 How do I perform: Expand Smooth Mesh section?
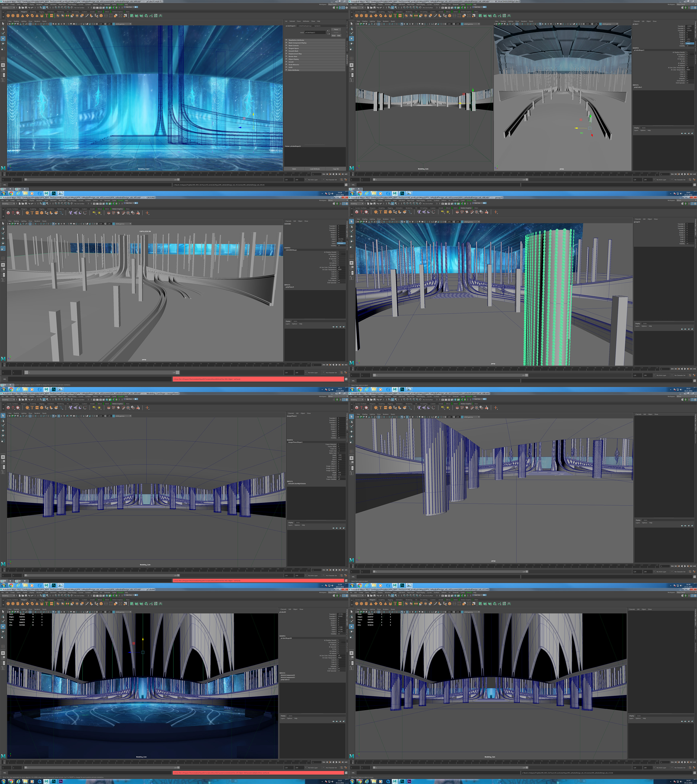(x=315, y=51)
